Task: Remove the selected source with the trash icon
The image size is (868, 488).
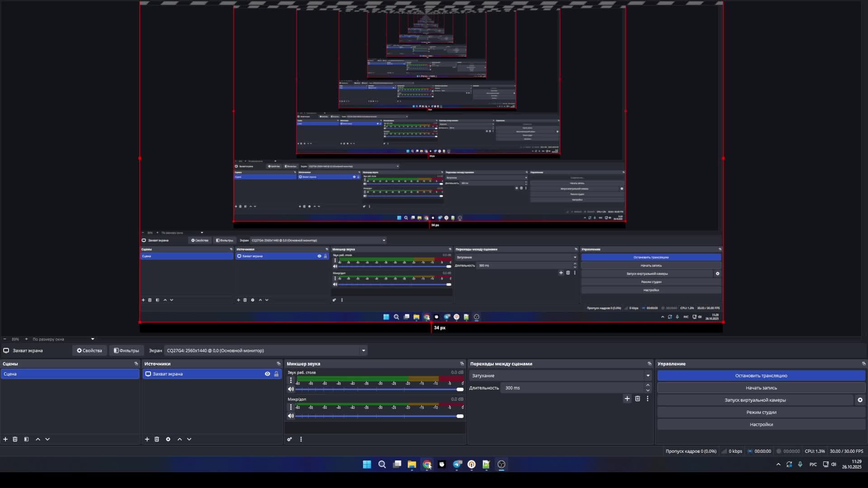Action: [x=157, y=439]
